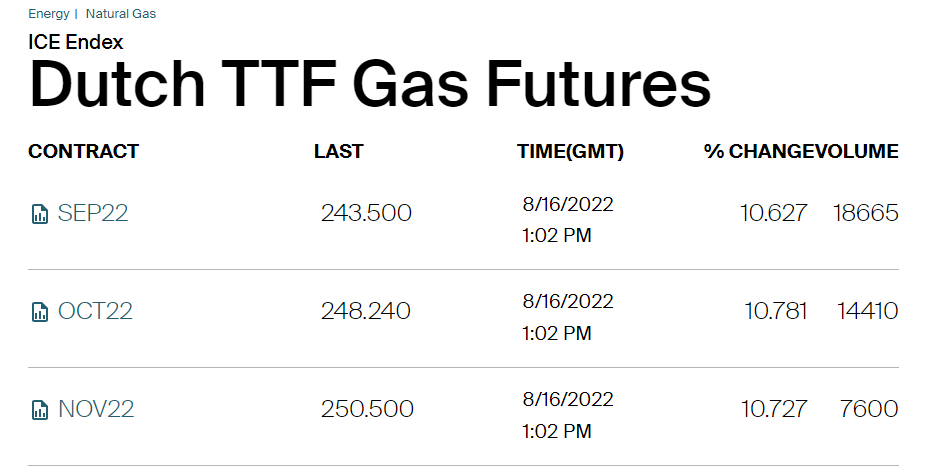935x473 pixels.
Task: Click the ICE Endex label
Action: (x=76, y=42)
